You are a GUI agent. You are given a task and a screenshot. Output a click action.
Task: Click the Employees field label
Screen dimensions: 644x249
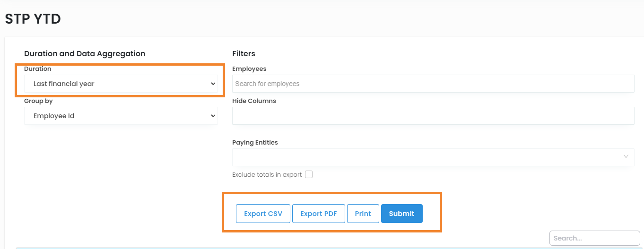[249, 69]
